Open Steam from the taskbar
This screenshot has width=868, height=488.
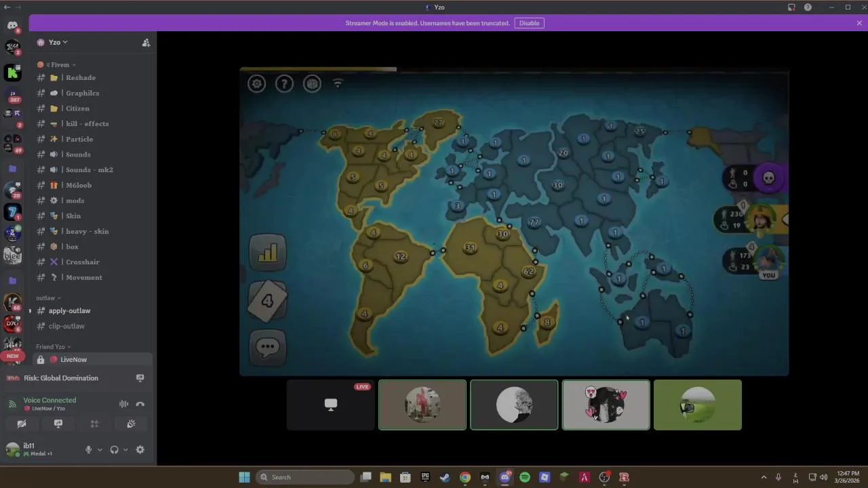tap(445, 477)
